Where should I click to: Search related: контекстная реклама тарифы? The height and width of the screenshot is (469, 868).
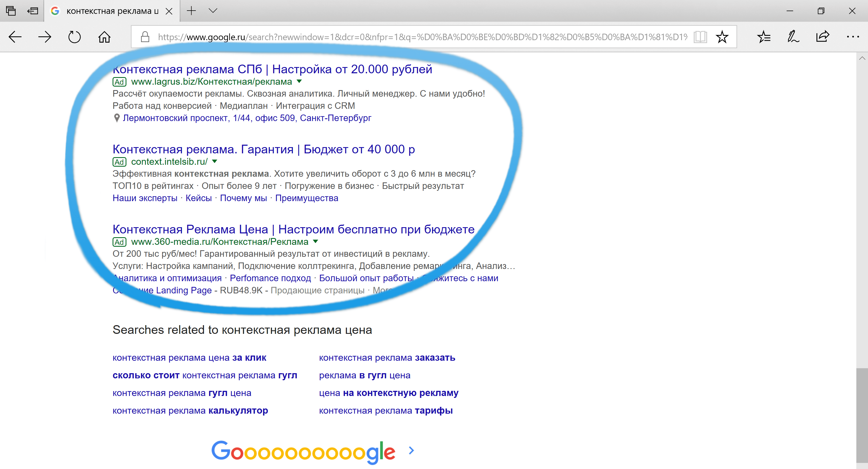[x=386, y=410]
